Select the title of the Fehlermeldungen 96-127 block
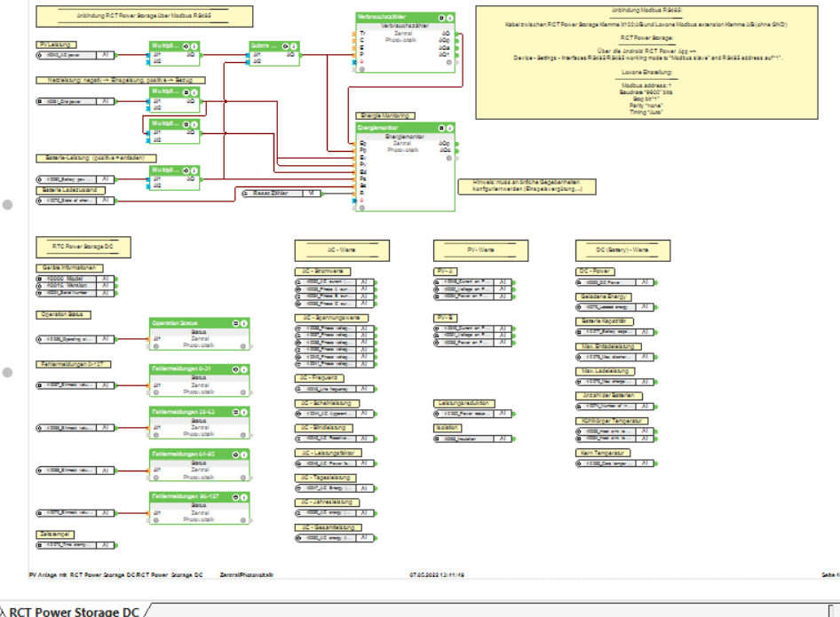Screen dimensions: 840x617 [x=186, y=497]
